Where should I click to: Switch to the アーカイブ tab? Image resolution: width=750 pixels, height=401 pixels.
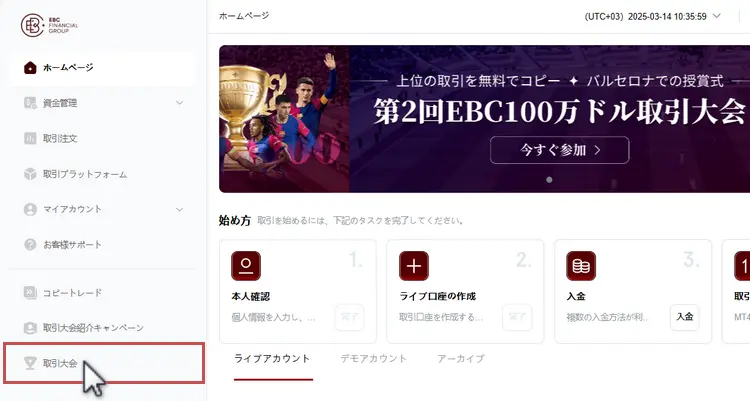point(461,358)
